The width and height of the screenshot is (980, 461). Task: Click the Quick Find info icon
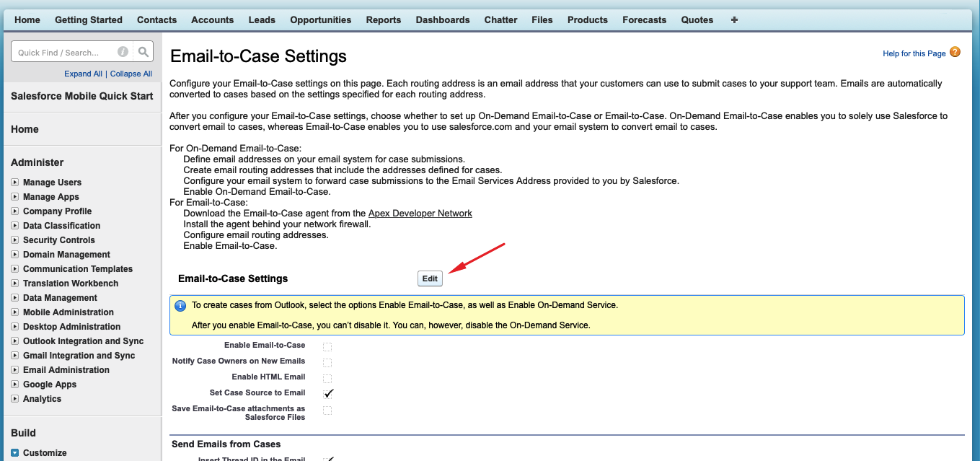(x=123, y=52)
